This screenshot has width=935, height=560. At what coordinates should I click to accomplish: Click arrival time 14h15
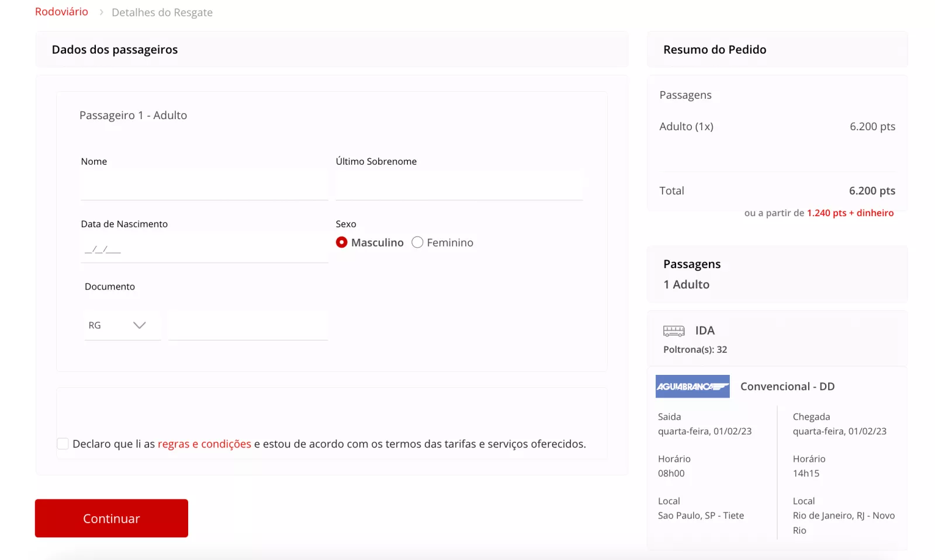806,474
